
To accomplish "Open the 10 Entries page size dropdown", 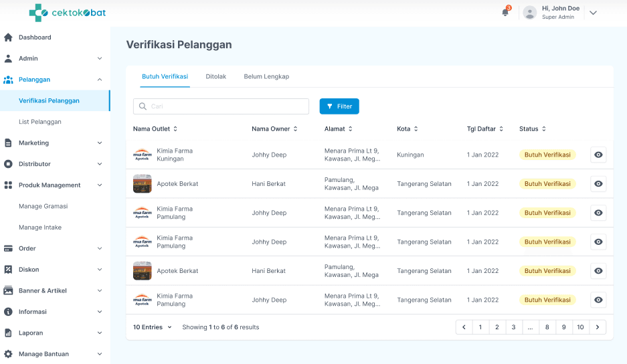I will (x=152, y=327).
